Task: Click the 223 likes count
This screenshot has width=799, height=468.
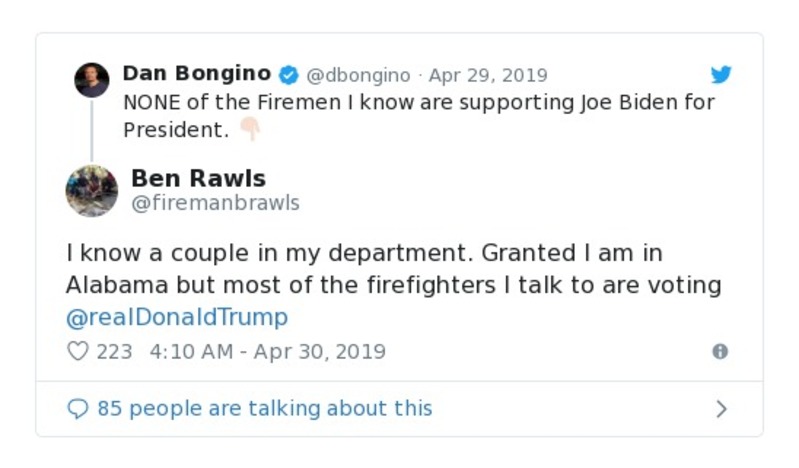Action: (x=114, y=352)
